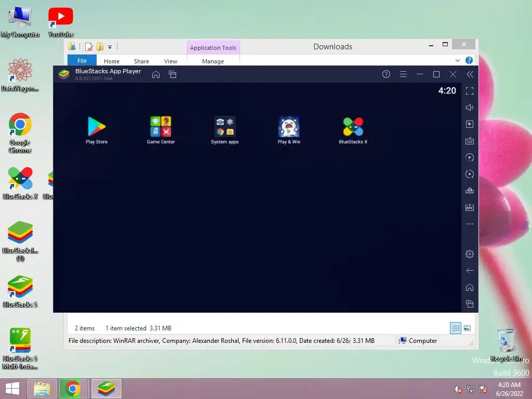Click the New folder icon in Downloads quick access
The image size is (532, 399).
pyautogui.click(x=100, y=47)
